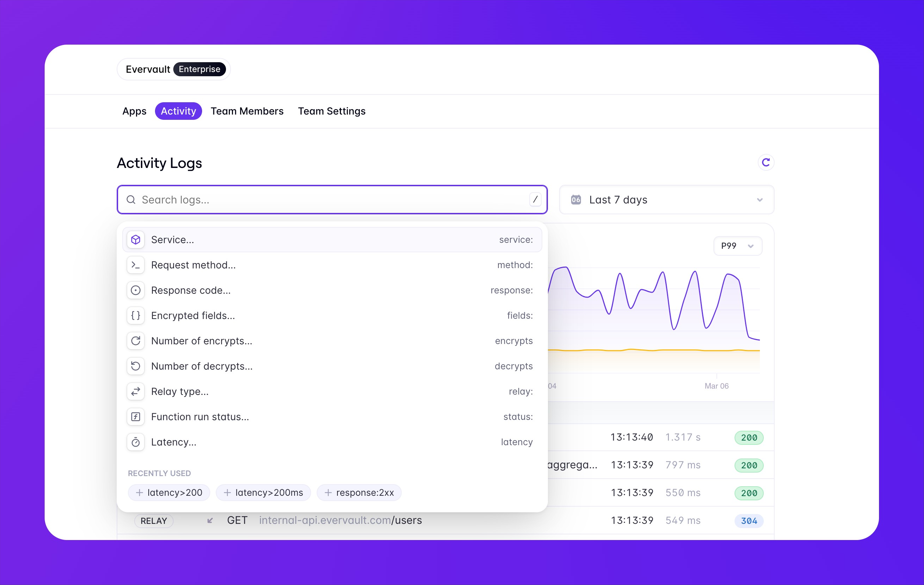This screenshot has height=585, width=924.
Task: Add the recent latency>200ms filter chip
Action: click(263, 493)
